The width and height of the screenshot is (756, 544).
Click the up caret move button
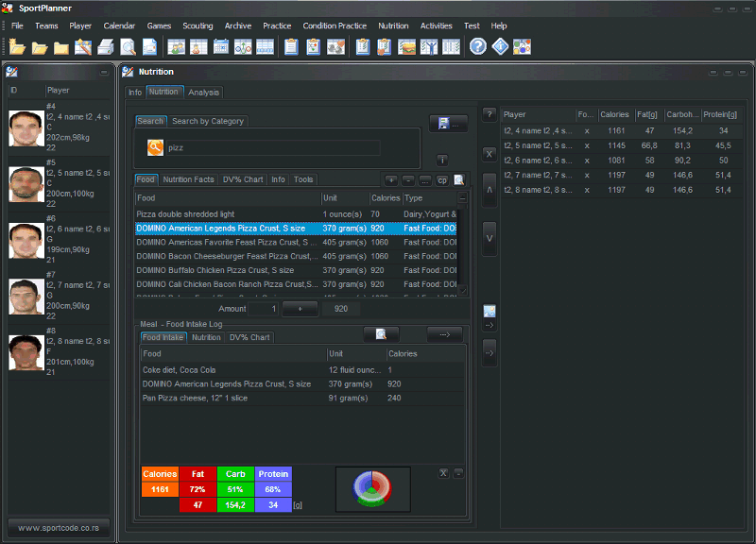tap(490, 190)
